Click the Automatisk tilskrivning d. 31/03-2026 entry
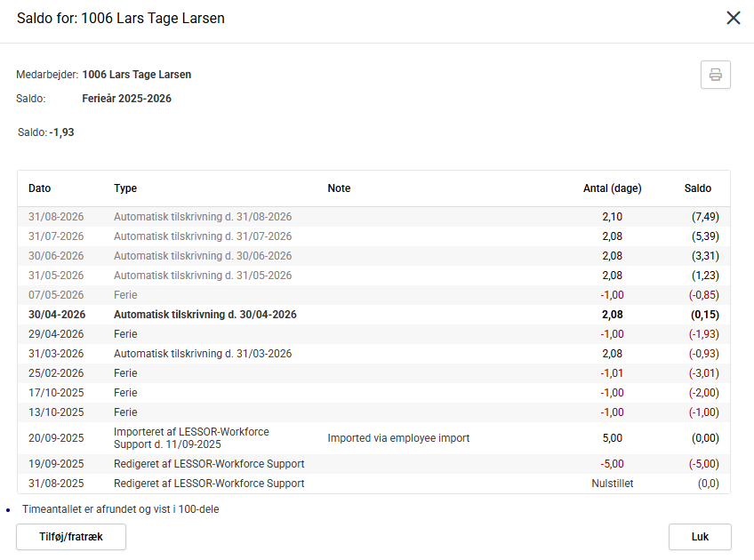The width and height of the screenshot is (754, 560). pos(203,354)
